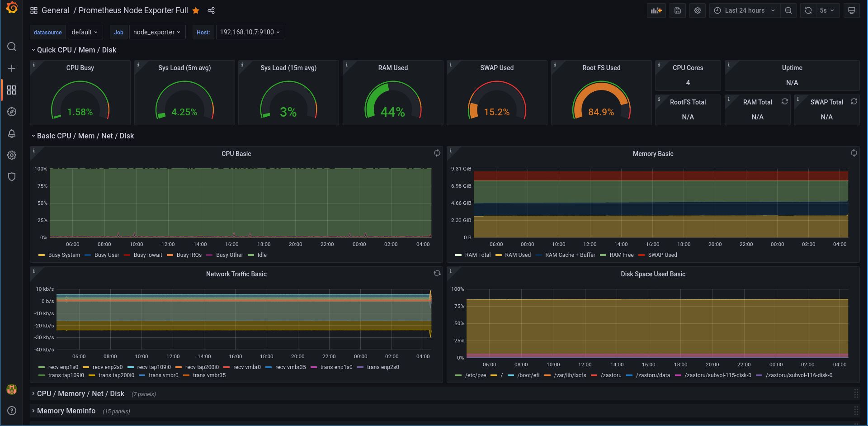The image size is (868, 426).
Task: Open the Configuration gear in sidebar
Action: 12,155
